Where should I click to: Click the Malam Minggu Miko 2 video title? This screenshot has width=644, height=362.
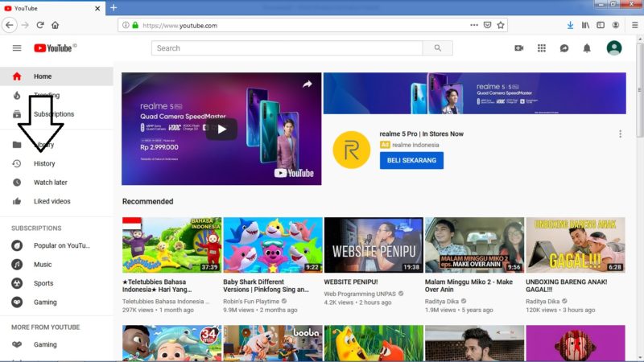click(469, 286)
